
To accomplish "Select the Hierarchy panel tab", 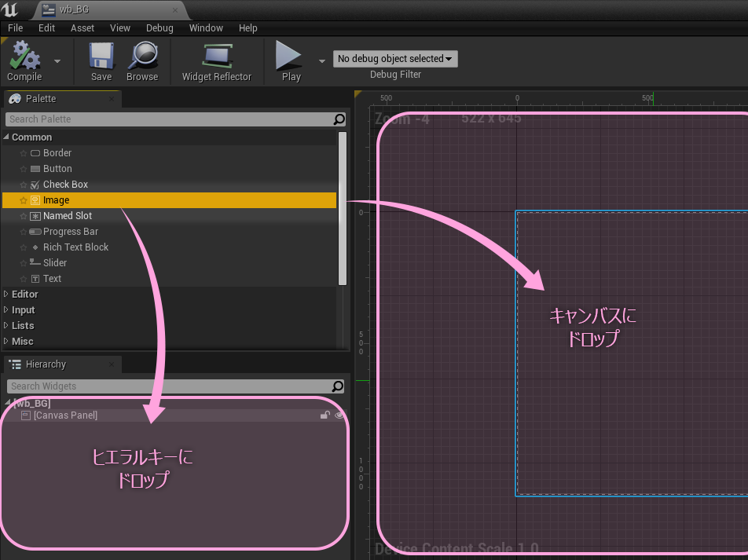I will [62, 364].
